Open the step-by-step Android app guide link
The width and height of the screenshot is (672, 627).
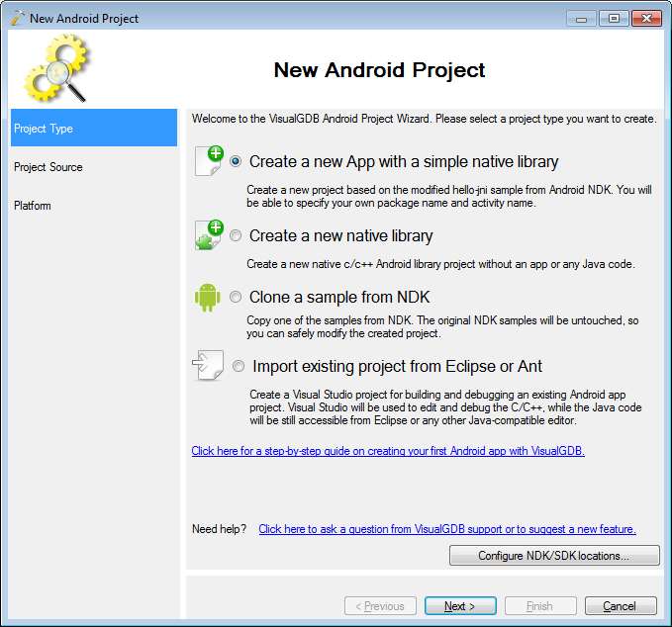[388, 451]
